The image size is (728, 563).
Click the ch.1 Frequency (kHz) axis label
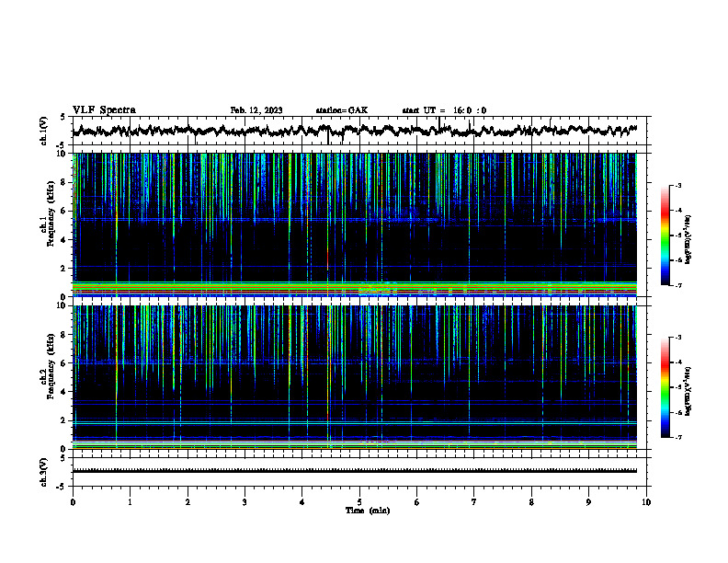[51, 213]
